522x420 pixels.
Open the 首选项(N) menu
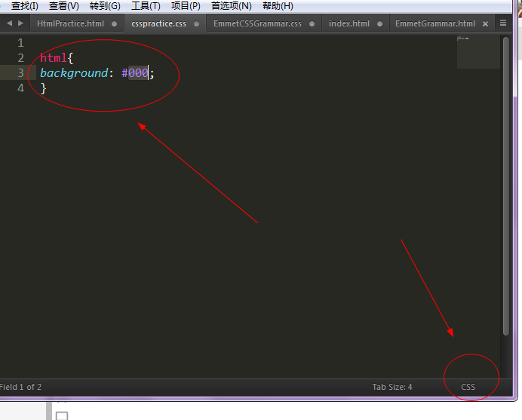point(231,6)
